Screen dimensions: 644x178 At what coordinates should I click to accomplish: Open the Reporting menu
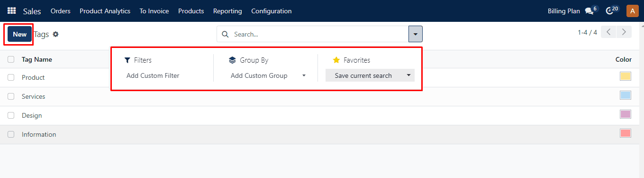[227, 11]
